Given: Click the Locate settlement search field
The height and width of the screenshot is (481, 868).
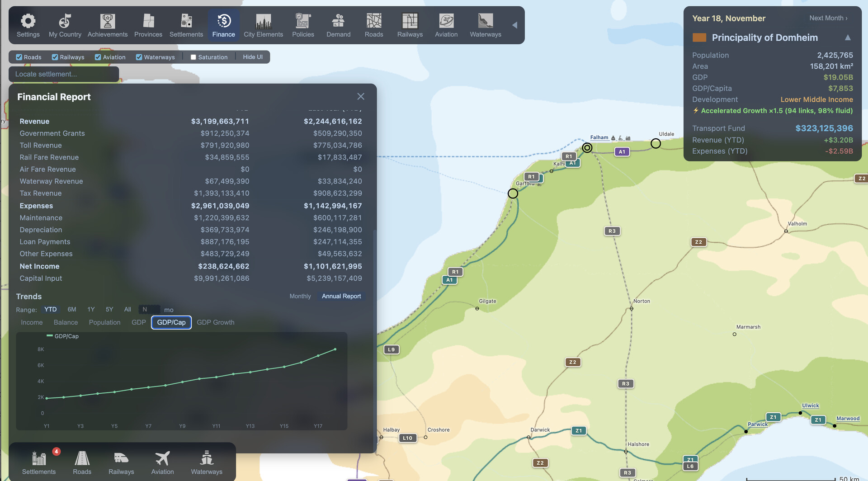Looking at the screenshot, I should pos(64,74).
